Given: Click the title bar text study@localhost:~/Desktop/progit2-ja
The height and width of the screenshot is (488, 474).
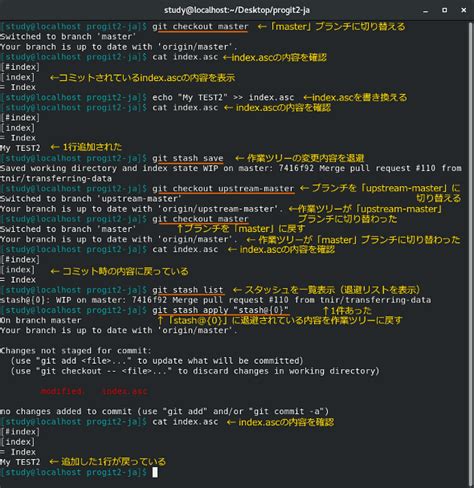Looking at the screenshot, I should (x=237, y=10).
